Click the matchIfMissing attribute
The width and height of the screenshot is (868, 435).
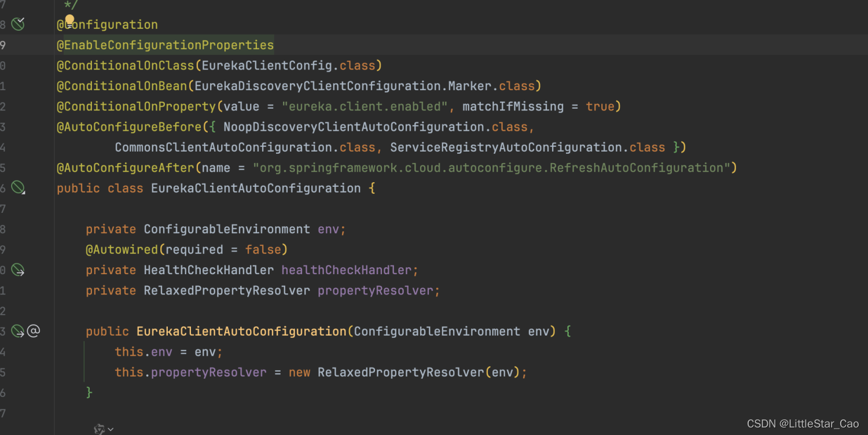(513, 106)
